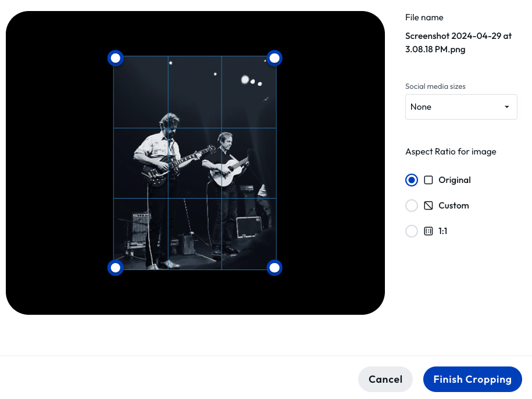Image resolution: width=532 pixels, height=399 pixels.
Task: Select the Custom aspect ratio radio button
Action: (x=412, y=206)
